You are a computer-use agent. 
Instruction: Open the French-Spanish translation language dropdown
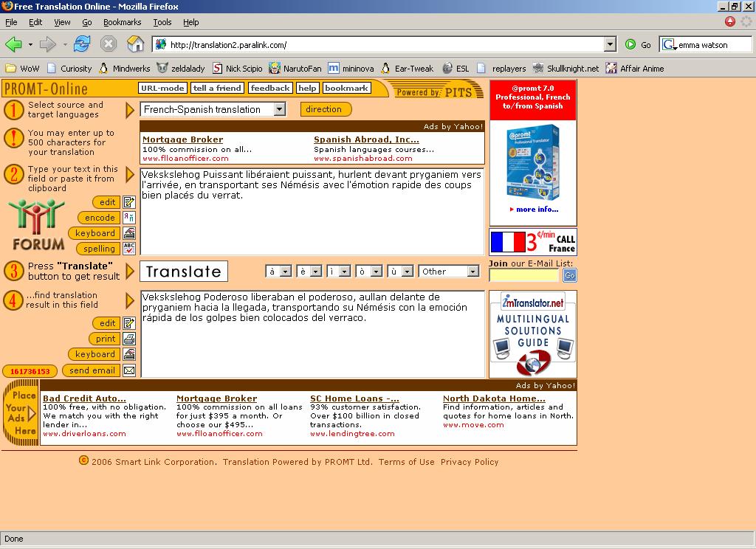(x=279, y=109)
